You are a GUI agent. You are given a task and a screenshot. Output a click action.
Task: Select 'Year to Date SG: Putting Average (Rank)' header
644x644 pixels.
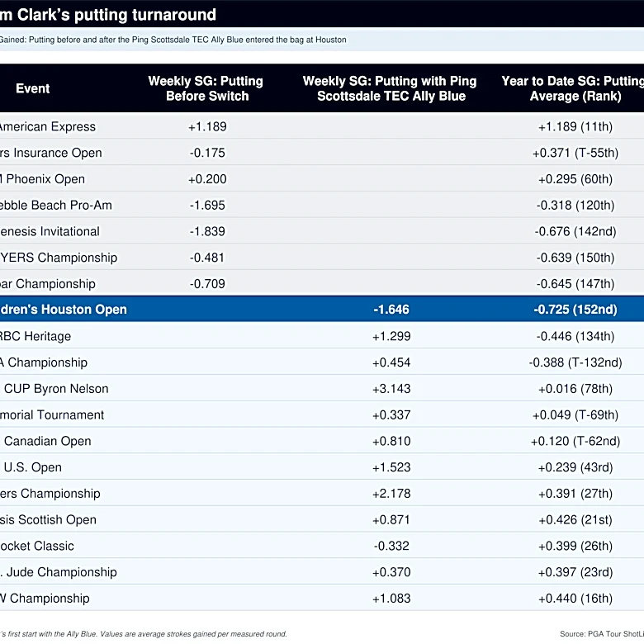(573, 88)
